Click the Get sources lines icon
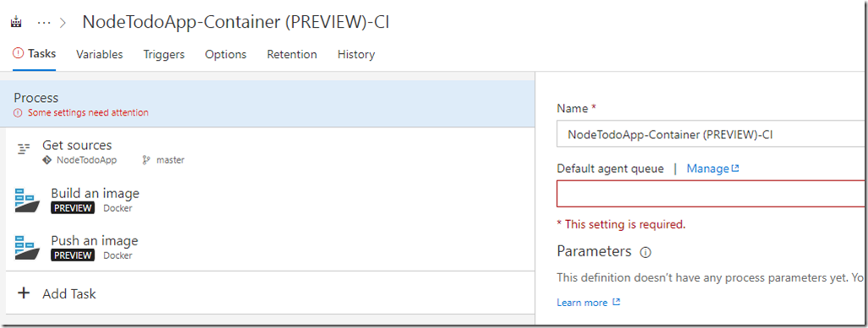This screenshot has width=868, height=328. coord(24,148)
